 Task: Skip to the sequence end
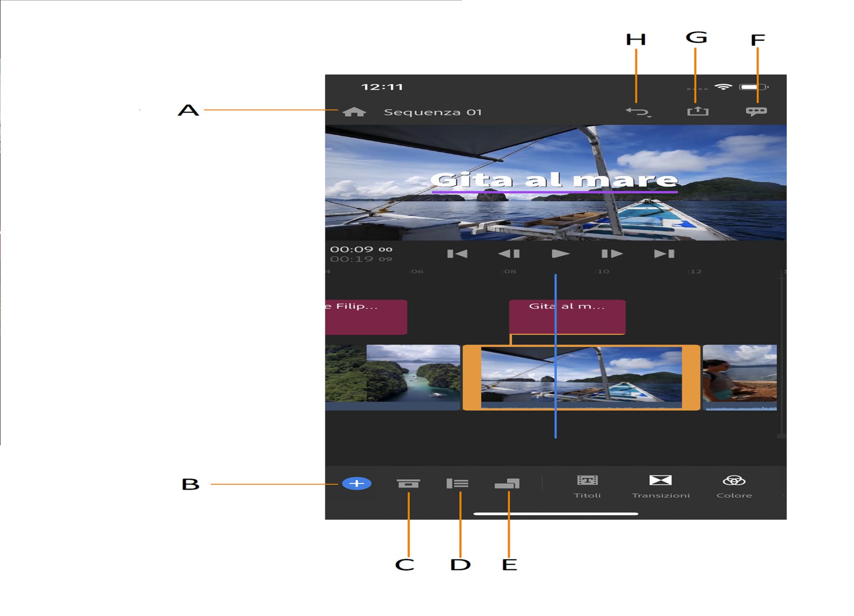[664, 254]
